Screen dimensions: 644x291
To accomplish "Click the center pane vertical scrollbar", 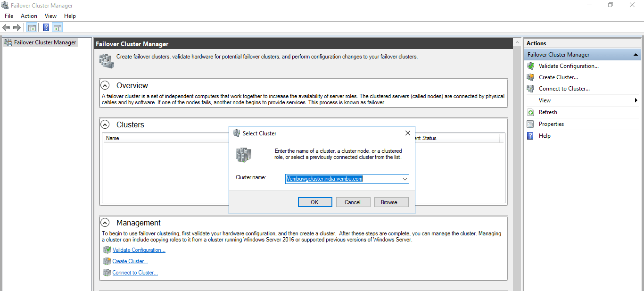I will tap(517, 164).
